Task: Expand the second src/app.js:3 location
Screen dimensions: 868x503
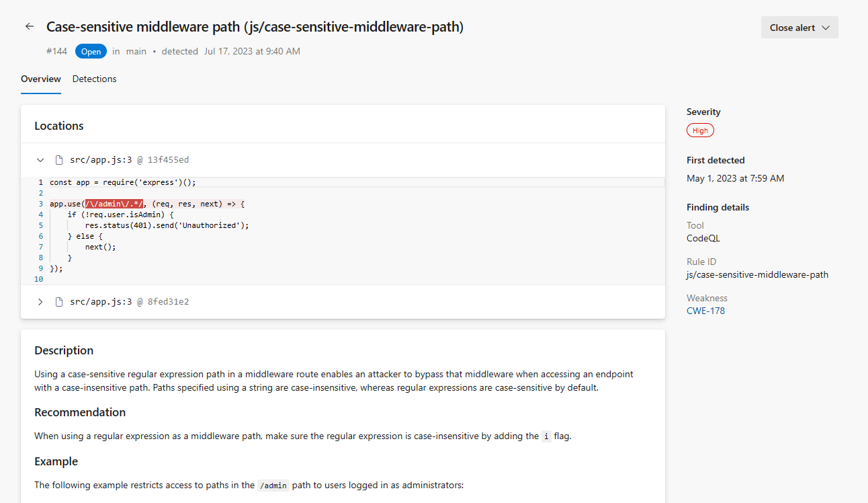Action: [x=40, y=302]
